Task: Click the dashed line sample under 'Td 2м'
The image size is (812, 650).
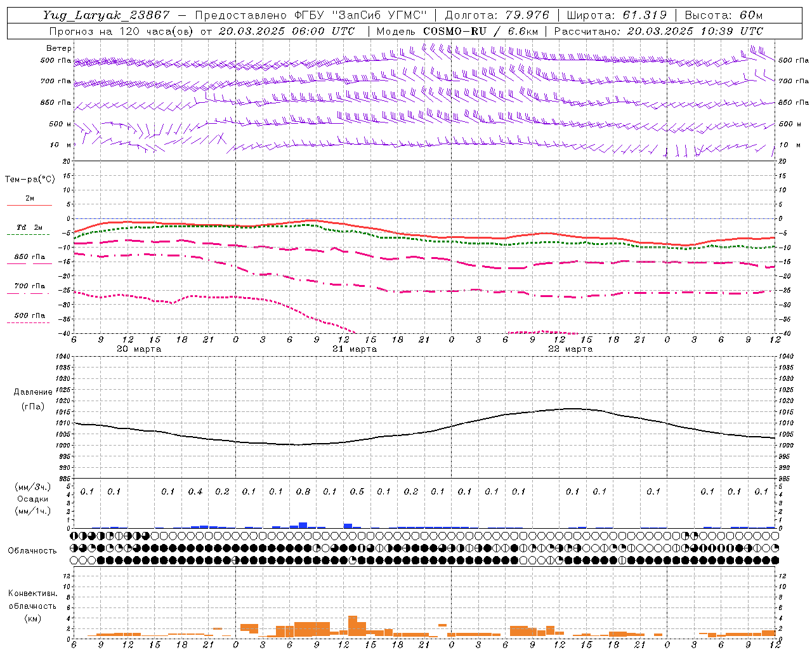Action: 28,234
